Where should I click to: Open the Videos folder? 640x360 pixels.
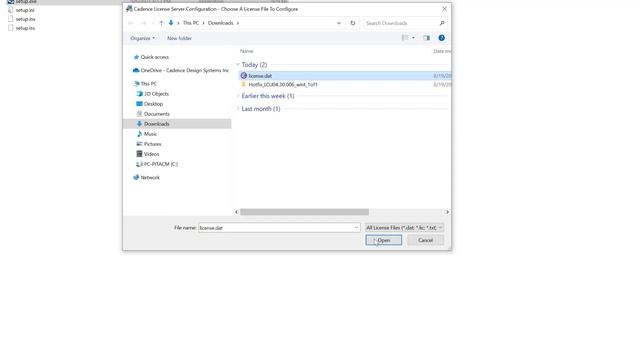(x=151, y=154)
